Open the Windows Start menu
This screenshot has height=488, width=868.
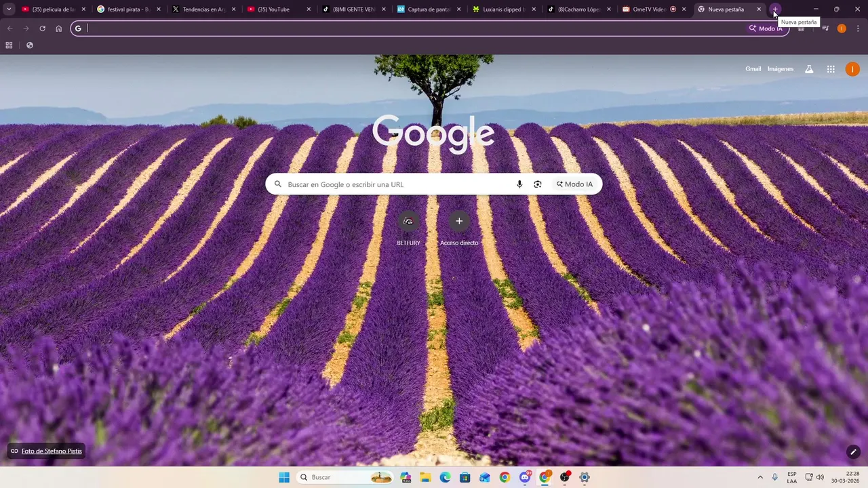284,477
